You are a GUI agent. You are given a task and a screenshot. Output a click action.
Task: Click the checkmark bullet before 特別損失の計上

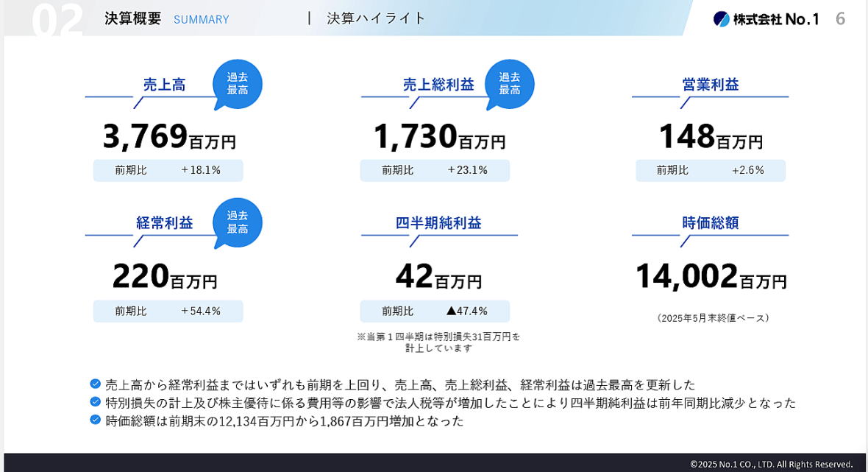[x=95, y=401]
